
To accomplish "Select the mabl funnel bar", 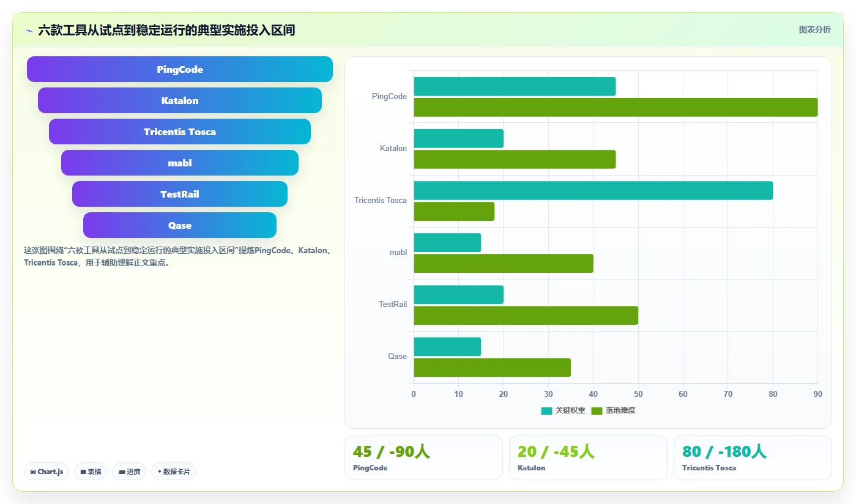I will [180, 163].
